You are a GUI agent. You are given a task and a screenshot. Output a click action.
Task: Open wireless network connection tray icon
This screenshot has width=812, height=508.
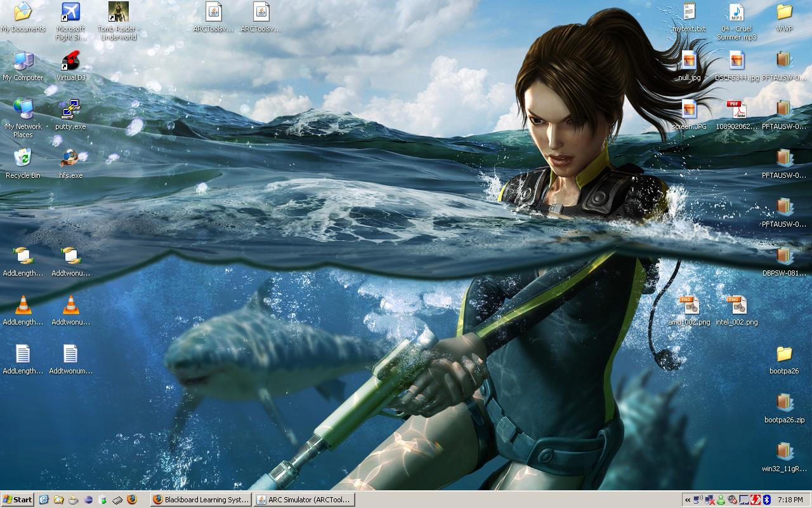698,500
